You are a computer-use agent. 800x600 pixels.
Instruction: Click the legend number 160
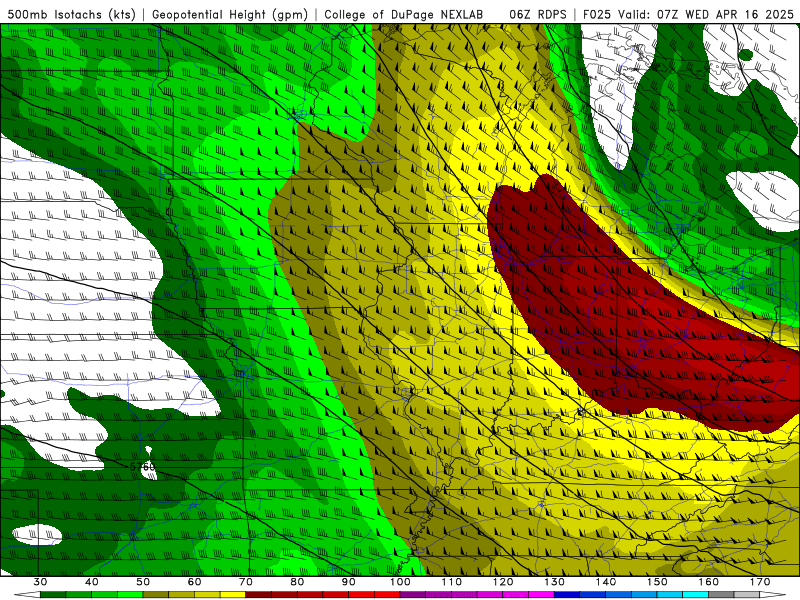click(x=709, y=582)
